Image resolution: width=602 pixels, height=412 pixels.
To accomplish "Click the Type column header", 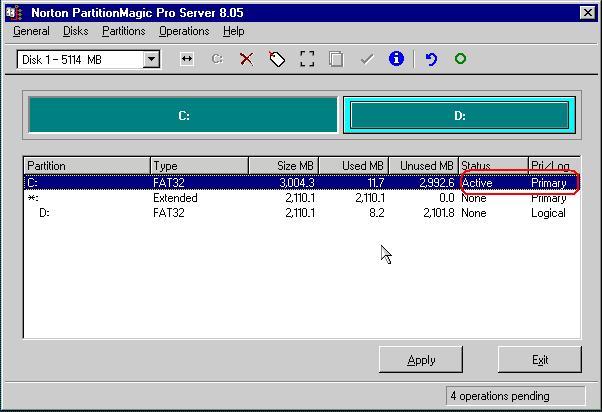I will pos(199,166).
